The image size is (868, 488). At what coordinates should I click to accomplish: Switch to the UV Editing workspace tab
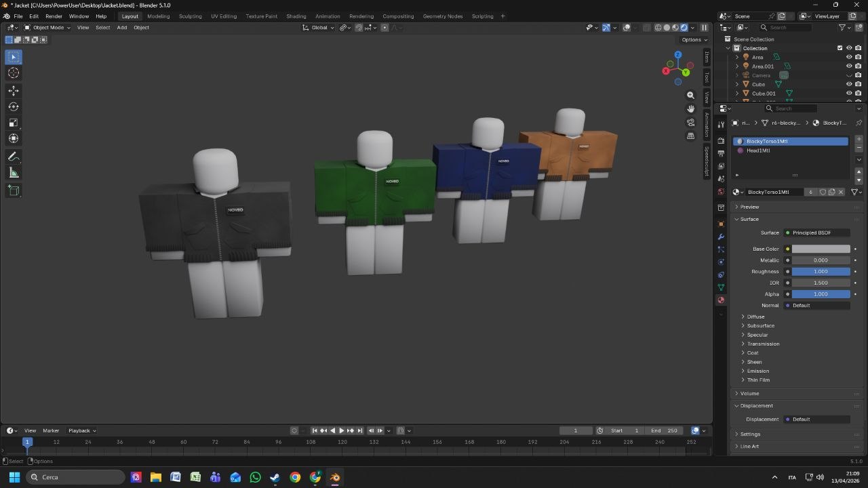point(224,16)
